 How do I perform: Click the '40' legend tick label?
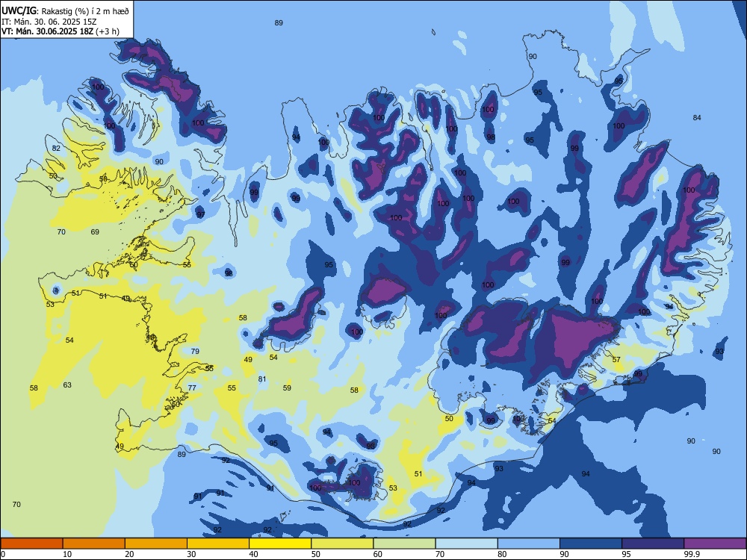click(x=253, y=554)
